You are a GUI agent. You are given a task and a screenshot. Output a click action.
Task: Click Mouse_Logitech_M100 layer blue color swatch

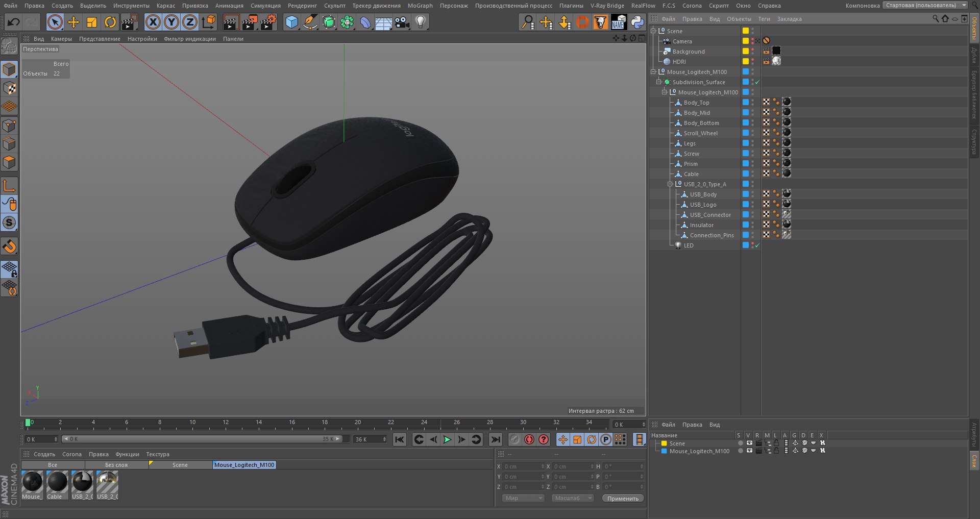pos(664,451)
